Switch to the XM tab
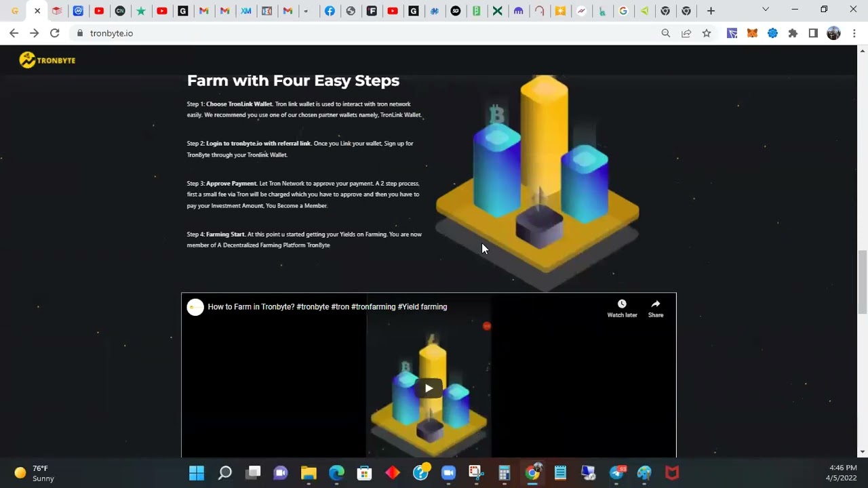The height and width of the screenshot is (488, 868). 245,11
